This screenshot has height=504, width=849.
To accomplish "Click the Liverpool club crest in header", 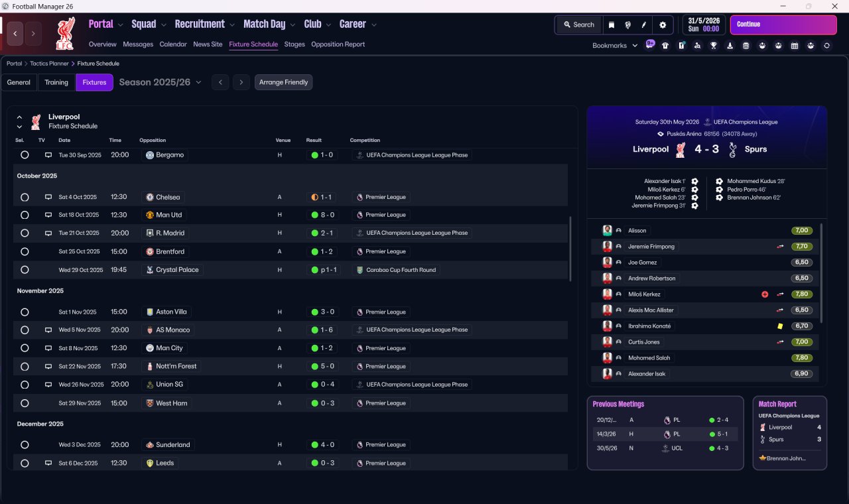I will [65, 33].
